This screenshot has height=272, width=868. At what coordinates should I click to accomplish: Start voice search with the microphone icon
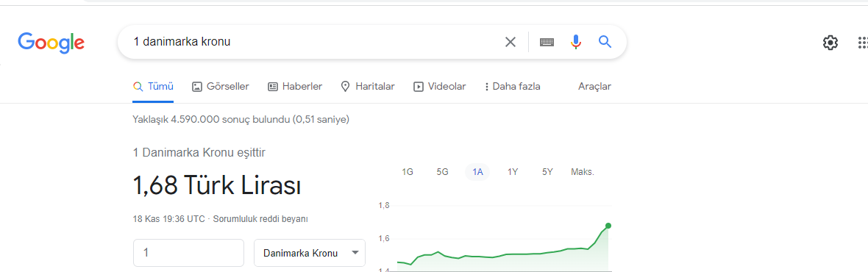pos(576,42)
